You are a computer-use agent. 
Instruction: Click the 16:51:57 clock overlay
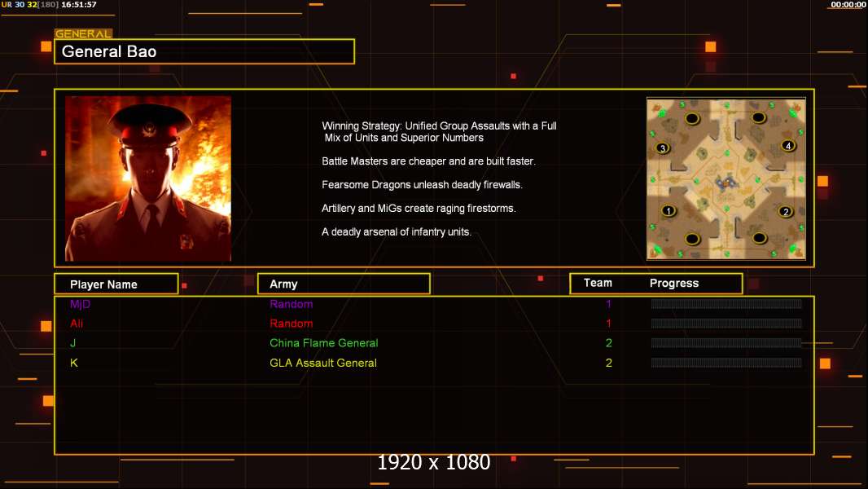pyautogui.click(x=79, y=4)
